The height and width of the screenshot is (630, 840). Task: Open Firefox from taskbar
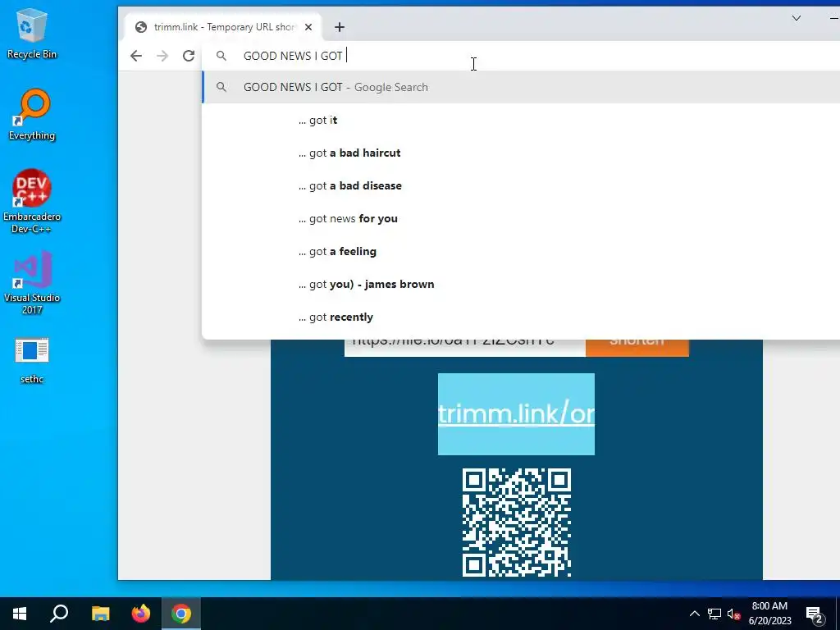(x=141, y=614)
